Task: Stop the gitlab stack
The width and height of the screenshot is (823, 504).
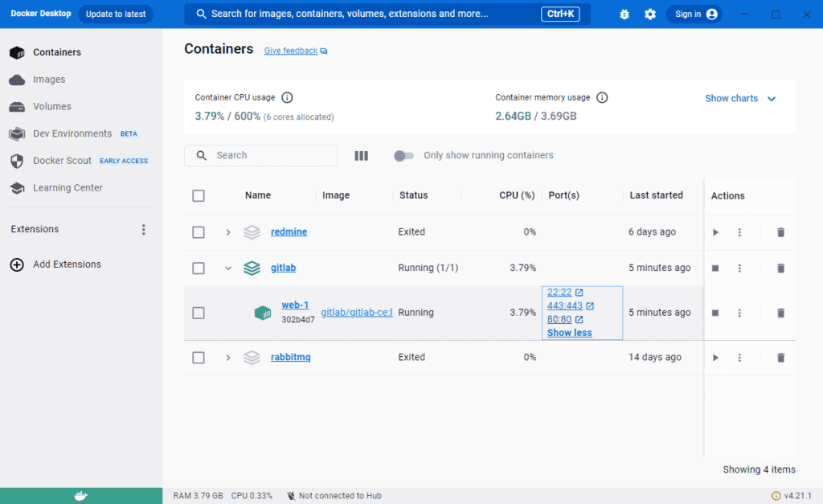Action: 714,268
